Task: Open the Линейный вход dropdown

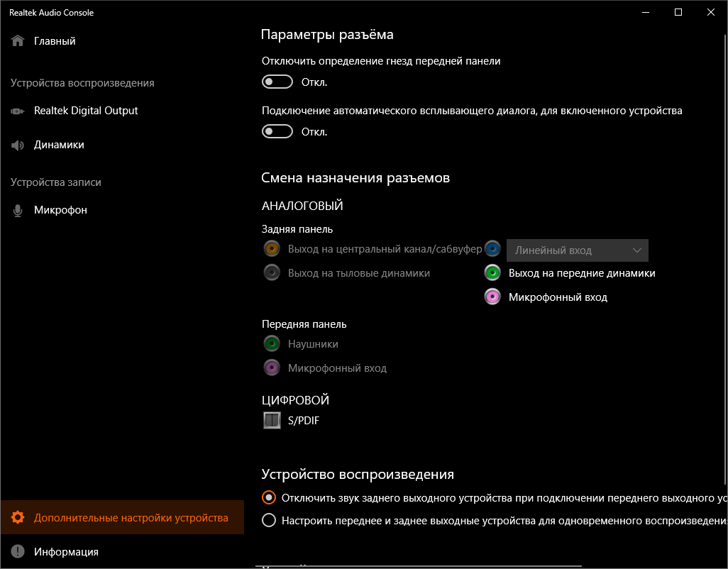Action: pos(577,250)
